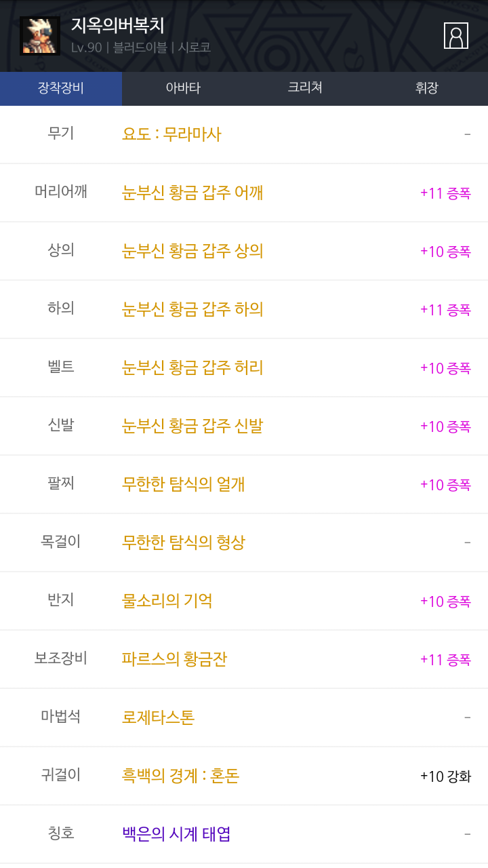Tap 눈부신 황금 갑주 하의 item
Viewport: 488px width, 868px height.
[x=192, y=309]
